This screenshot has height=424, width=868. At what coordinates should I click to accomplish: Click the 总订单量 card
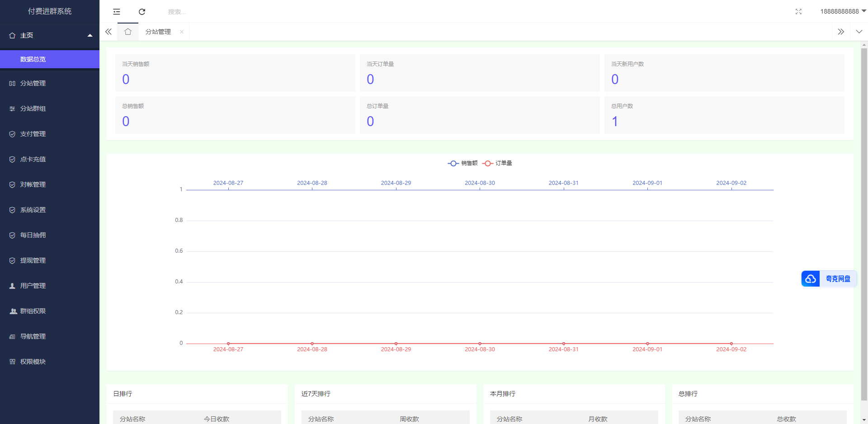[x=480, y=115]
